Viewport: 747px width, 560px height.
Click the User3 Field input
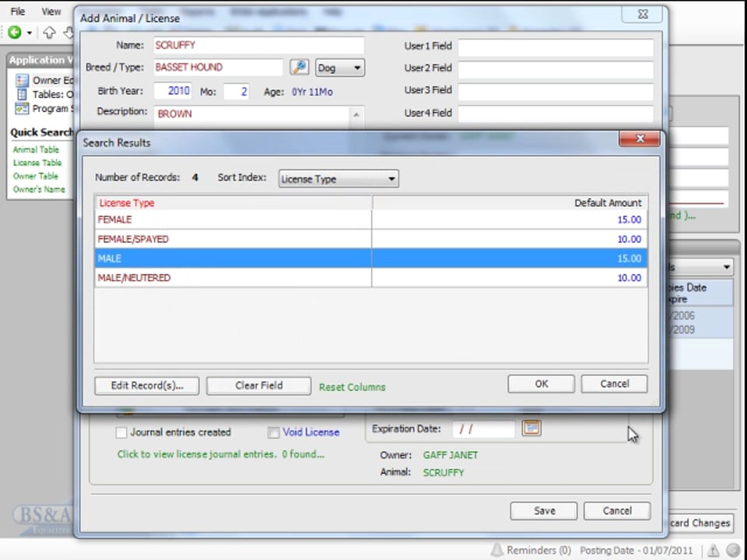(556, 92)
